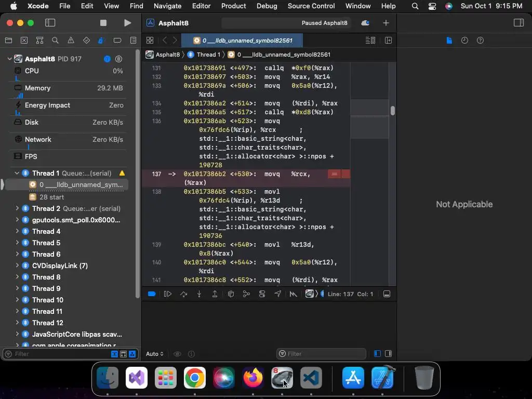Expand the gputools.smt_poll thread
This screenshot has height=399, width=532.
click(17, 220)
